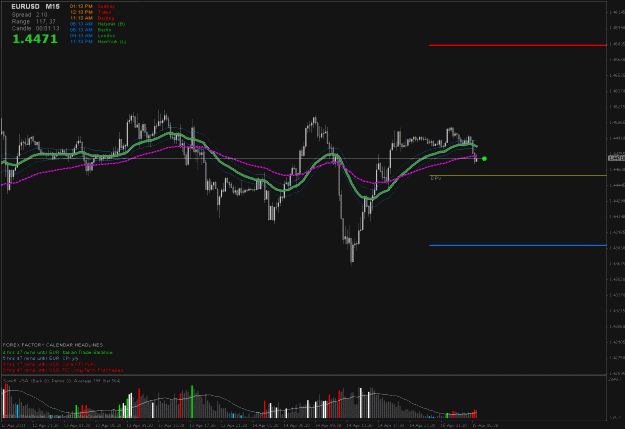Click the Candle countdown timer text
The image size is (625, 429).
pyautogui.click(x=35, y=29)
